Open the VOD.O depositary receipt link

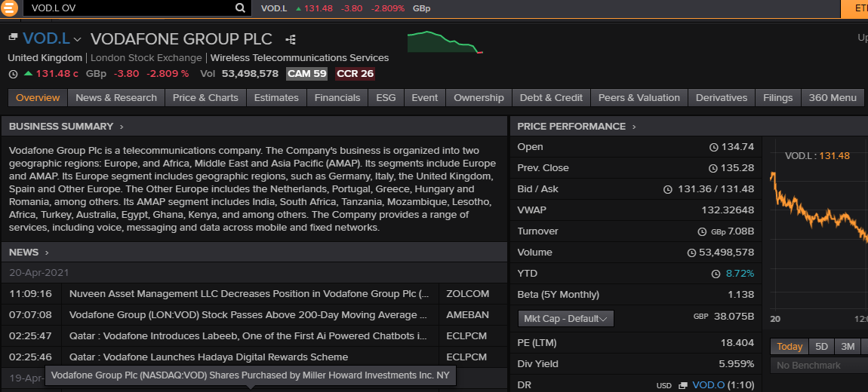tap(708, 385)
